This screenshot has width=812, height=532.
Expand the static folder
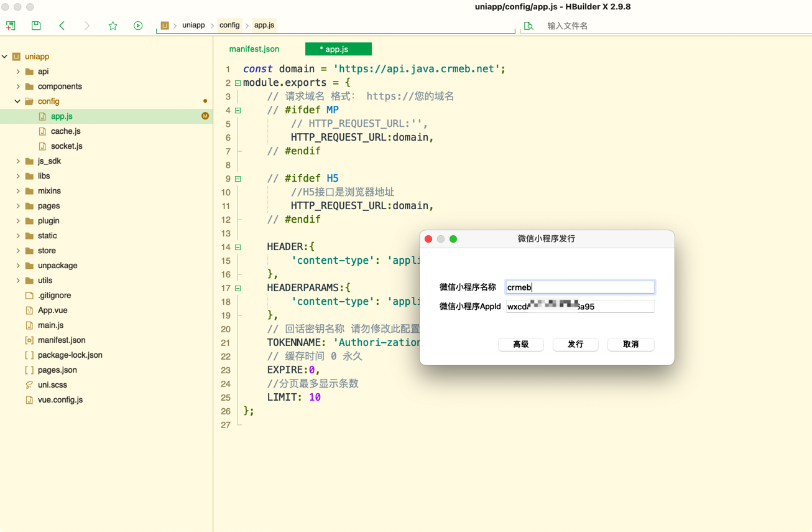18,236
